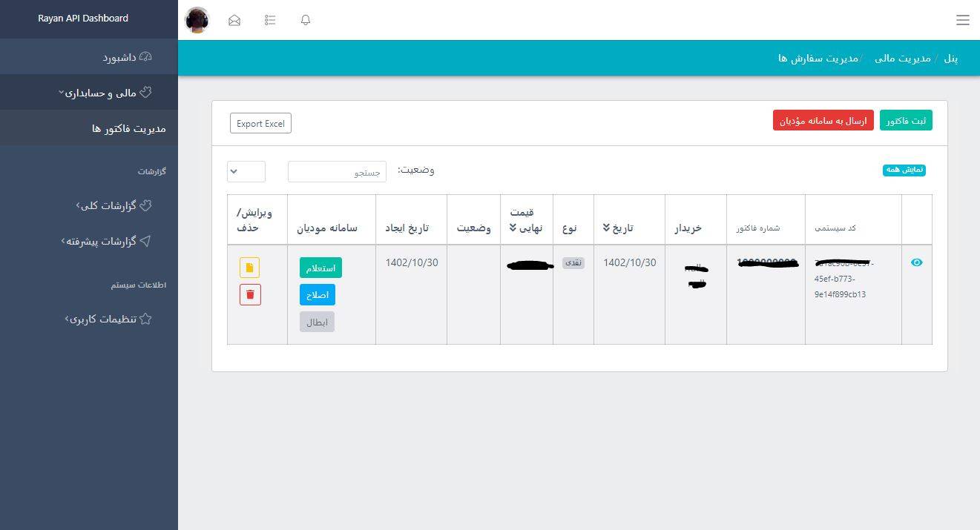The width and height of the screenshot is (980, 530).
Task: Open the status filter dropdown
Action: pyautogui.click(x=246, y=171)
